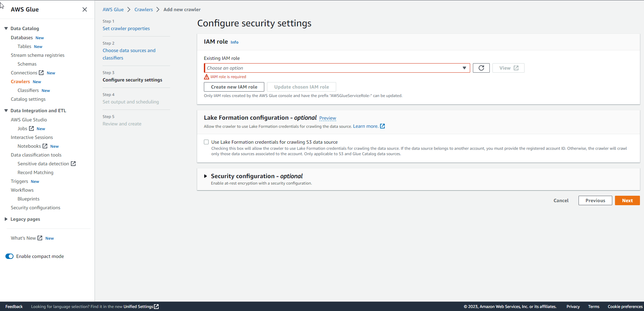Click the external link icon beside Jobs
Viewport: 644px width, 311px height.
(31, 128)
